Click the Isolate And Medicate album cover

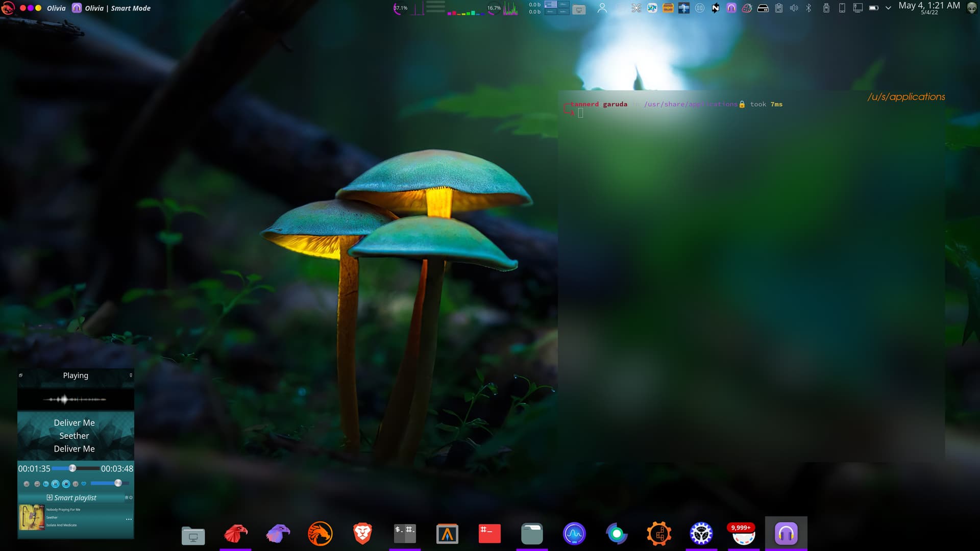click(x=32, y=517)
